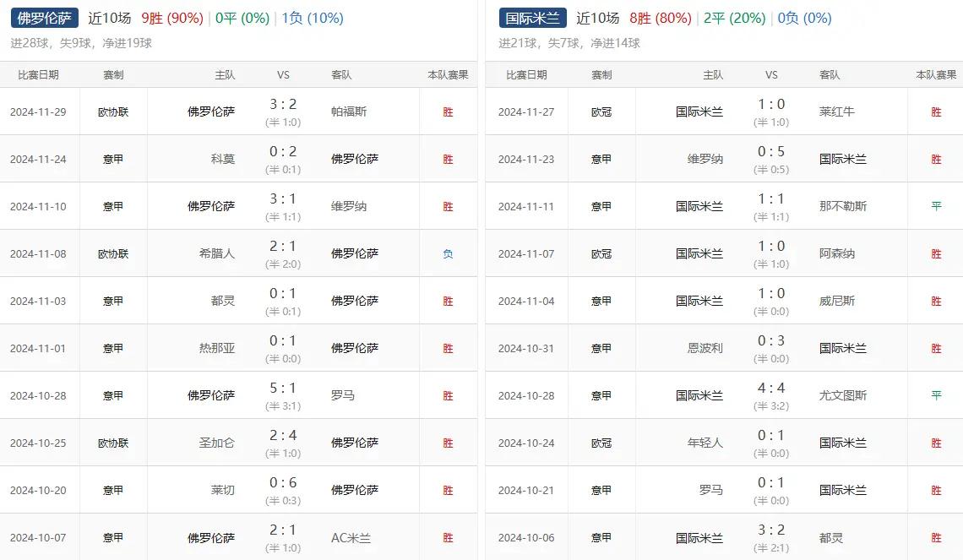The height and width of the screenshot is (560, 963).
Task: Click 国际米兰 home team on 2024-11-07
Action: pyautogui.click(x=699, y=253)
